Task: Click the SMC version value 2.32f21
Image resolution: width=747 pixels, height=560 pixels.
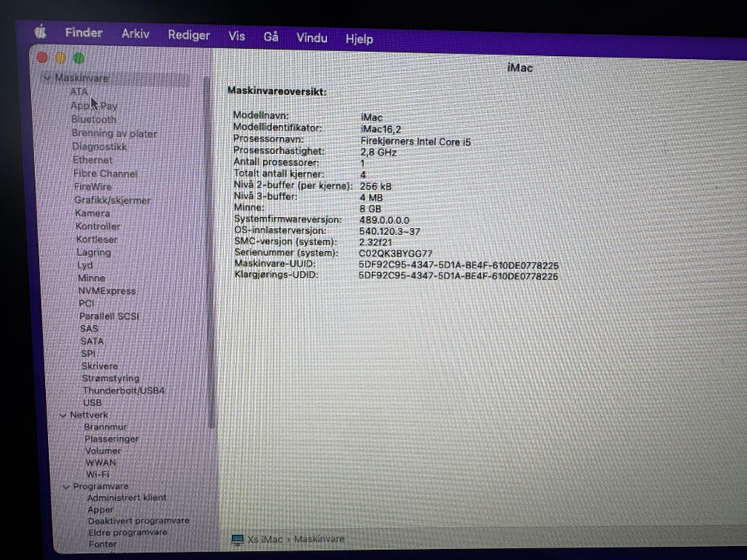Action: click(375, 243)
